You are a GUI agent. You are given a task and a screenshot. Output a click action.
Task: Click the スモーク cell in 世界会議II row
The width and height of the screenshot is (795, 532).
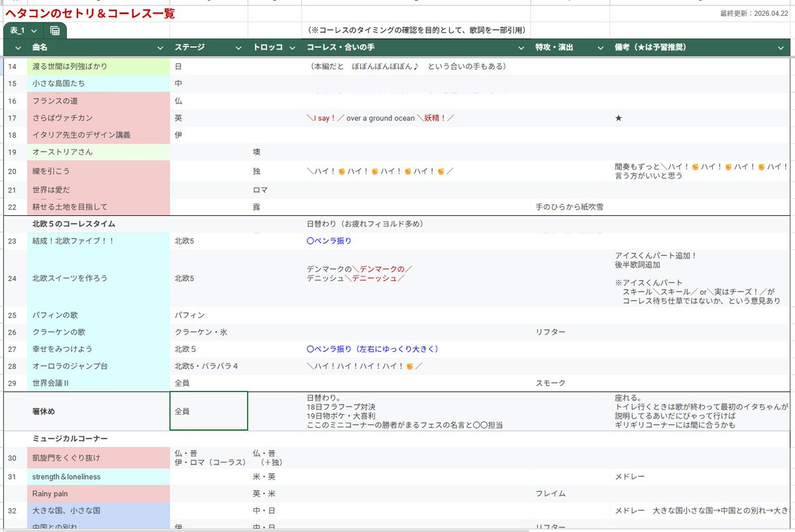pos(570,384)
